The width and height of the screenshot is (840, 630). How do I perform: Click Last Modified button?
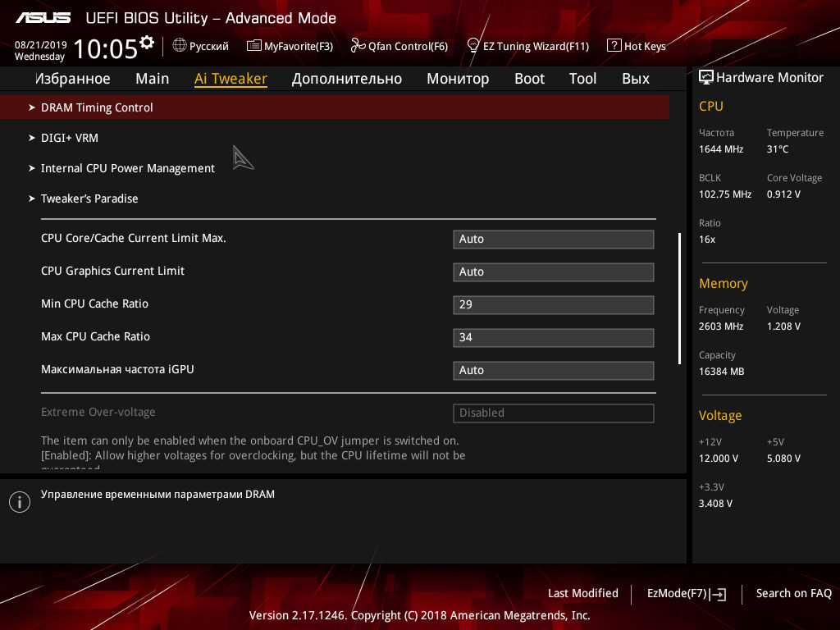[583, 594]
